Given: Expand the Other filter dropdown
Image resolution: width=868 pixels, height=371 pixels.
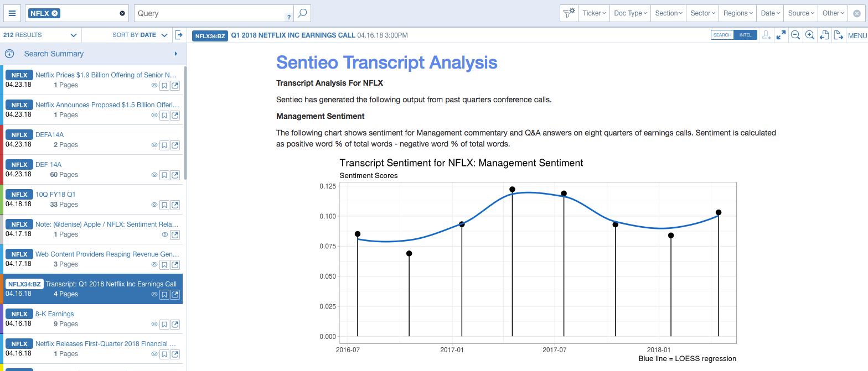Looking at the screenshot, I should pyautogui.click(x=833, y=13).
